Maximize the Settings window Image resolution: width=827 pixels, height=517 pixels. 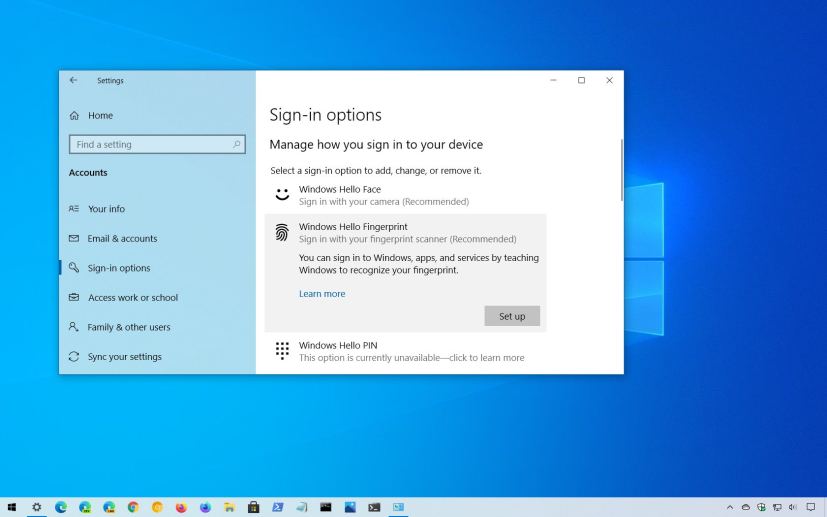(581, 80)
